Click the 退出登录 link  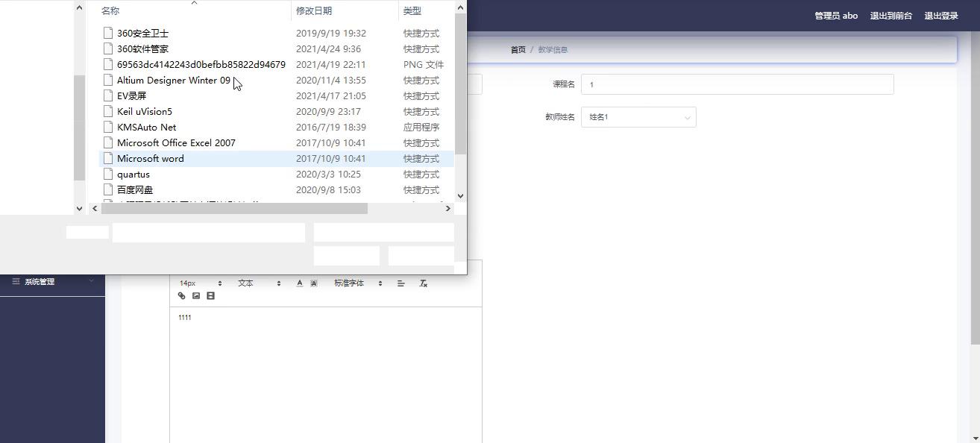tap(940, 16)
